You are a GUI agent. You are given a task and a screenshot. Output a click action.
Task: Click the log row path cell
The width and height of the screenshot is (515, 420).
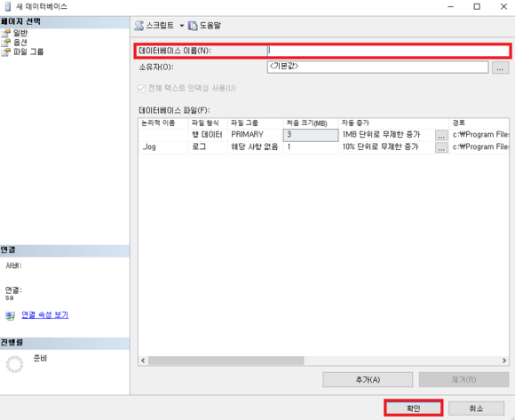[x=479, y=147]
